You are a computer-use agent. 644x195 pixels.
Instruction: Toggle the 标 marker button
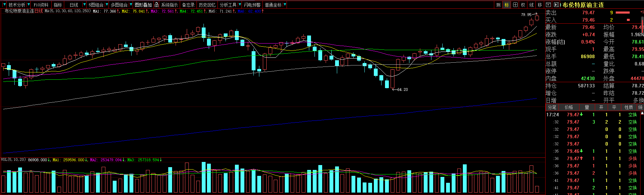[x=506, y=5]
